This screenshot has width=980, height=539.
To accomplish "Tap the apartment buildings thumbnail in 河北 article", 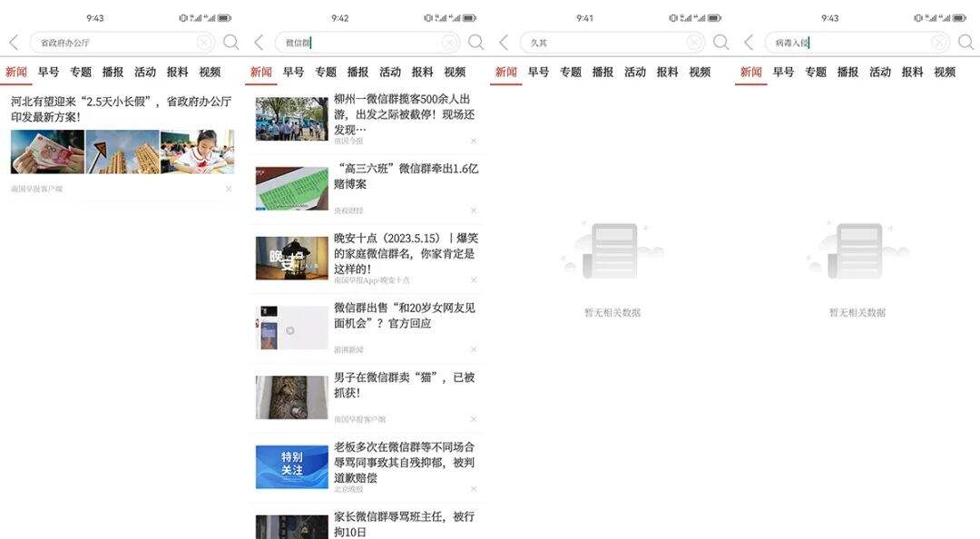I will (122, 152).
